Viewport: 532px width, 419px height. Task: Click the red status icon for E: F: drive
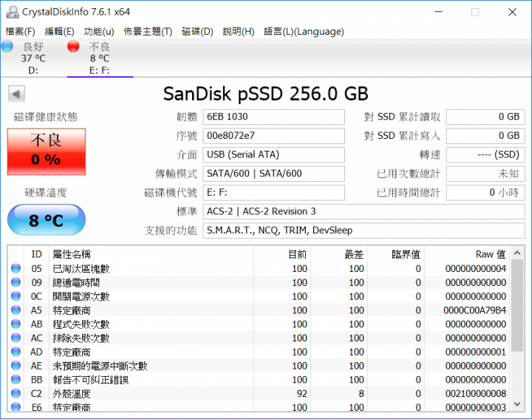pyautogui.click(x=73, y=47)
